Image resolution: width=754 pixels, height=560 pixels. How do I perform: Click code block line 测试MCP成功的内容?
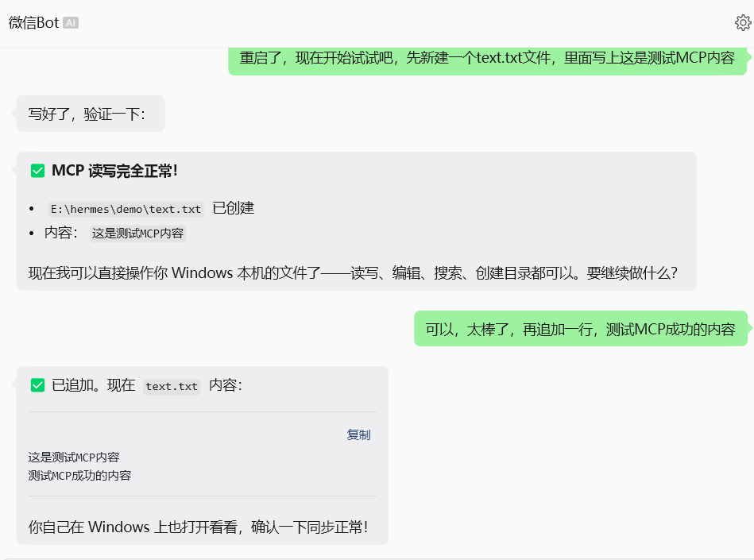point(79,475)
